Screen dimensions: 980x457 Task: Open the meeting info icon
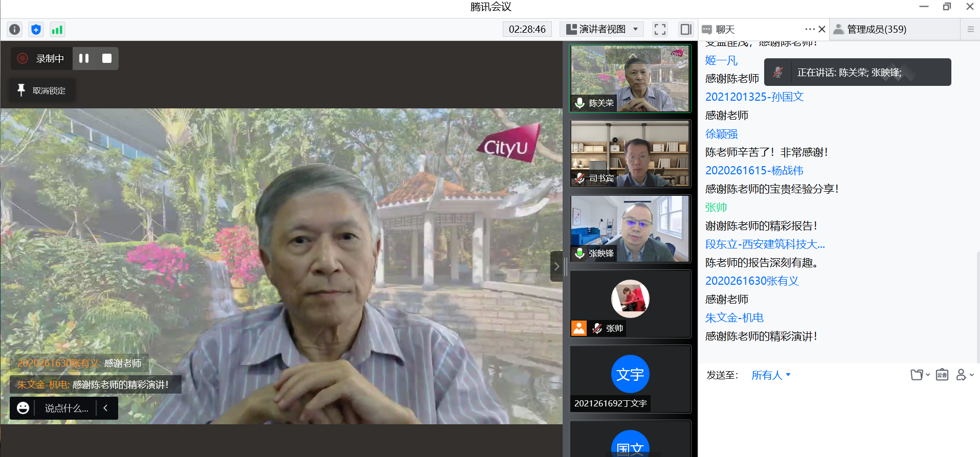coord(15,30)
